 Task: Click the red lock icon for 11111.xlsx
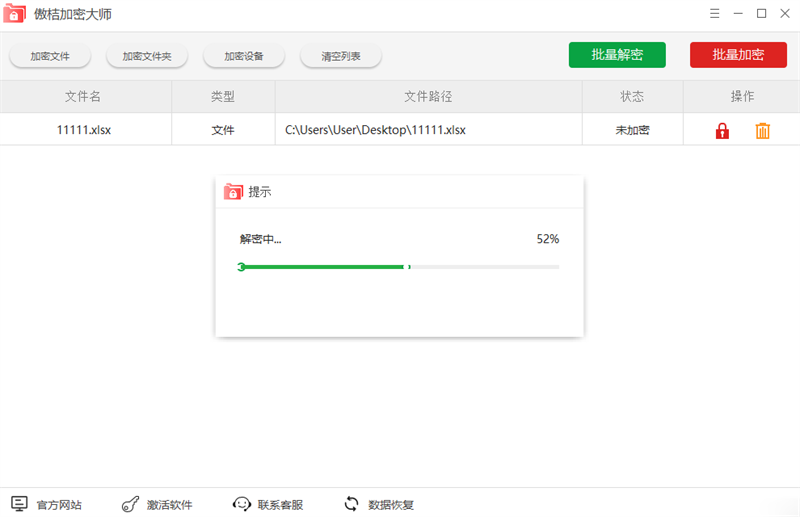722,130
